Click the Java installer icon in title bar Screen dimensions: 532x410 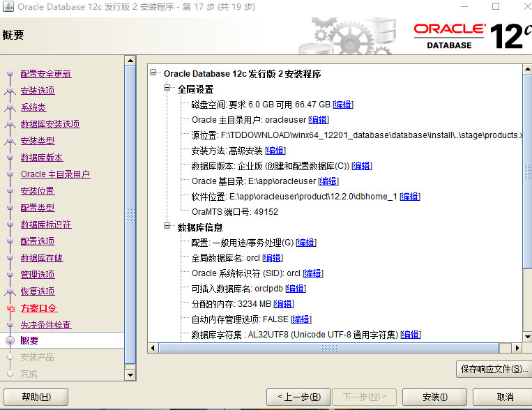coord(8,6)
